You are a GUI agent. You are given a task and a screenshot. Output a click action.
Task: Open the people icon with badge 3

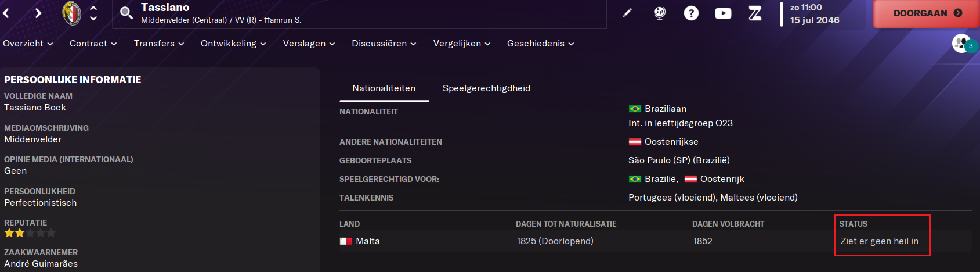click(963, 44)
